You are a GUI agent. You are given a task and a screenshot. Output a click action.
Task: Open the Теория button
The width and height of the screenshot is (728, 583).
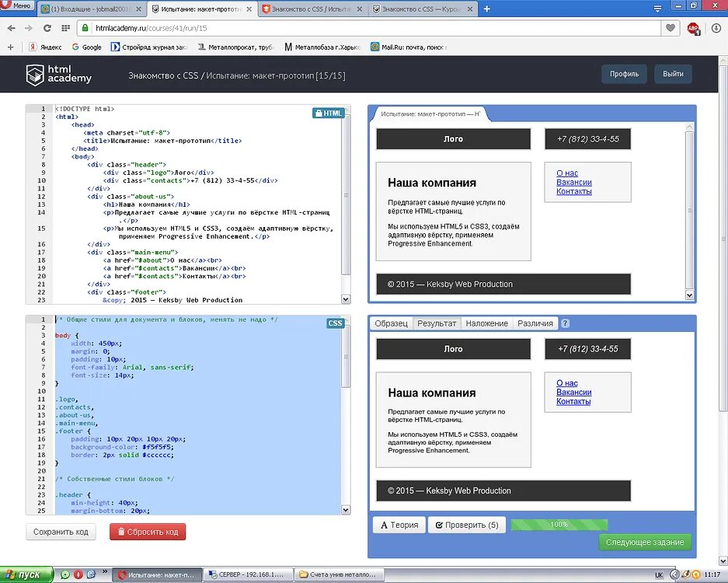[399, 525]
